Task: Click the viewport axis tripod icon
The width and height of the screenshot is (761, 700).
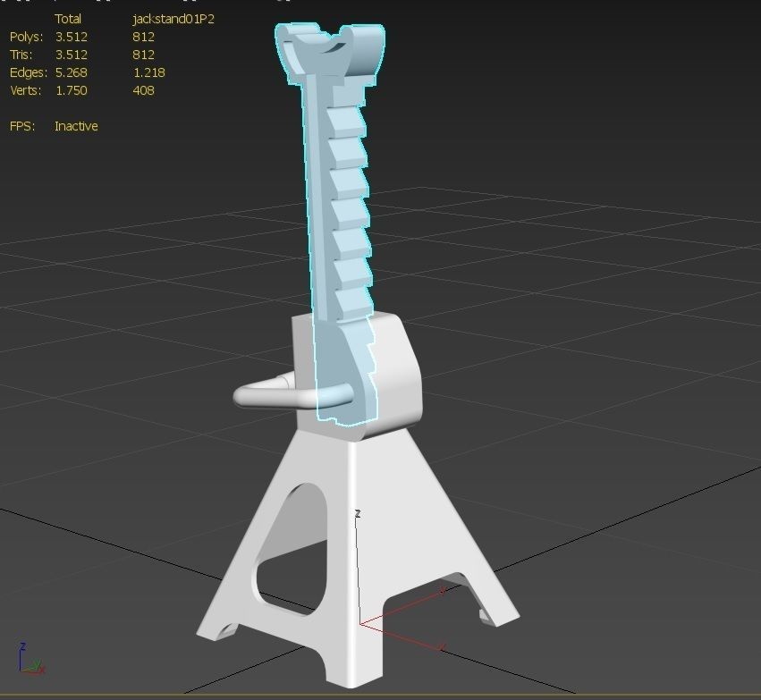Action: (x=31, y=660)
